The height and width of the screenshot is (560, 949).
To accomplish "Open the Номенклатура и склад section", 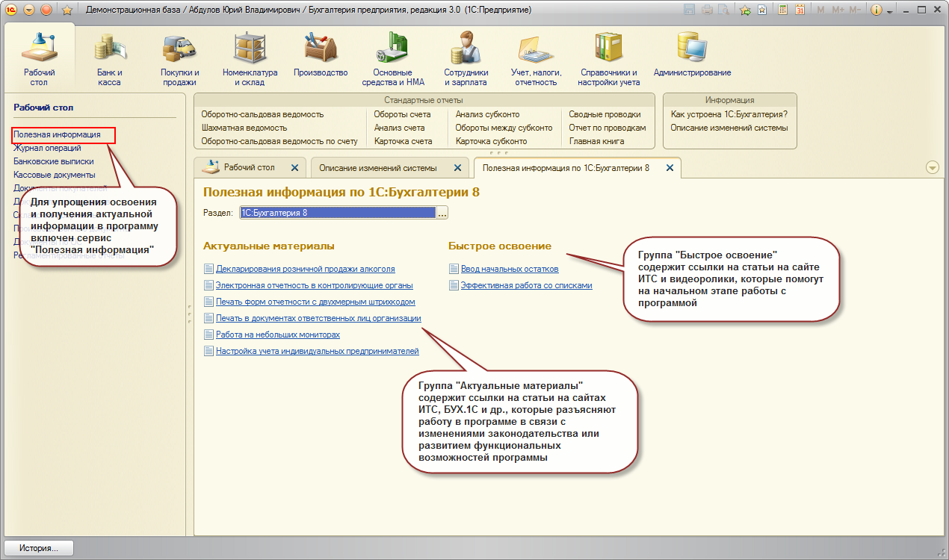I will click(250, 58).
